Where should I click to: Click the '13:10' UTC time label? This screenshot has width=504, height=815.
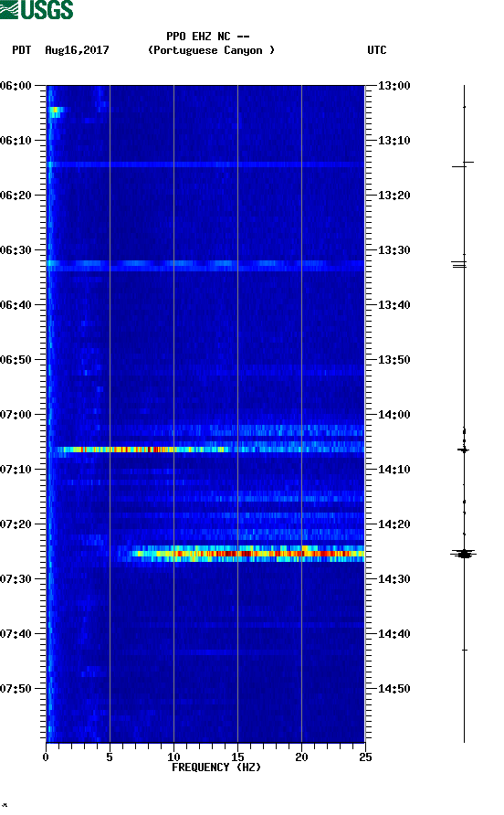(x=394, y=141)
